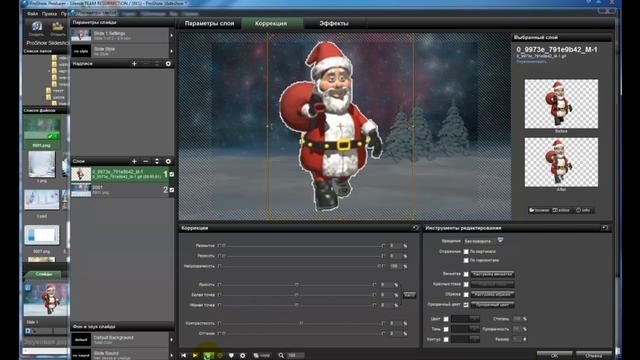Screen dimensions: 640x360
Task: Select the Коррекция tab
Action: coord(271,23)
